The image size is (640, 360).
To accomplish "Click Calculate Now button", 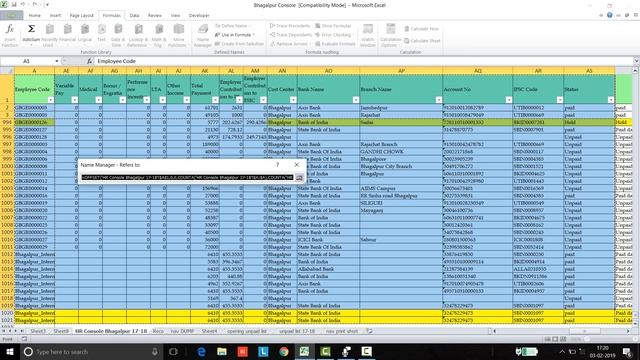I will click(421, 29).
